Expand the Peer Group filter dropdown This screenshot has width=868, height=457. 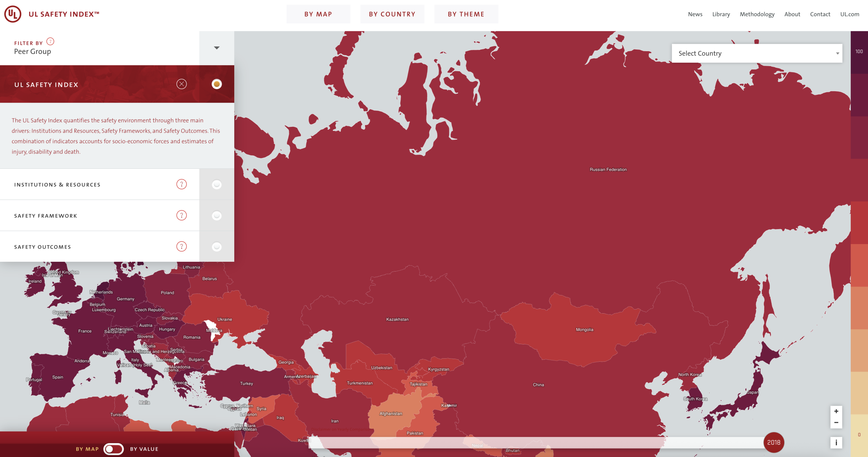coord(217,48)
